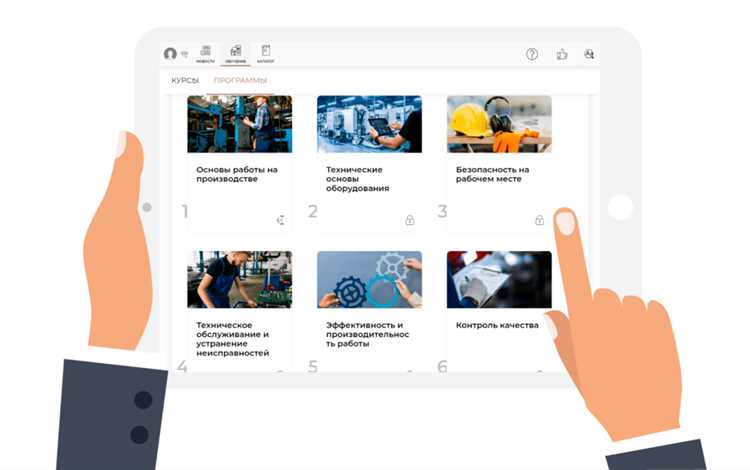Screen dimensions: 750x470
Task: Open Техническое обслуживание и устранение неисправностей title
Action: tap(234, 338)
